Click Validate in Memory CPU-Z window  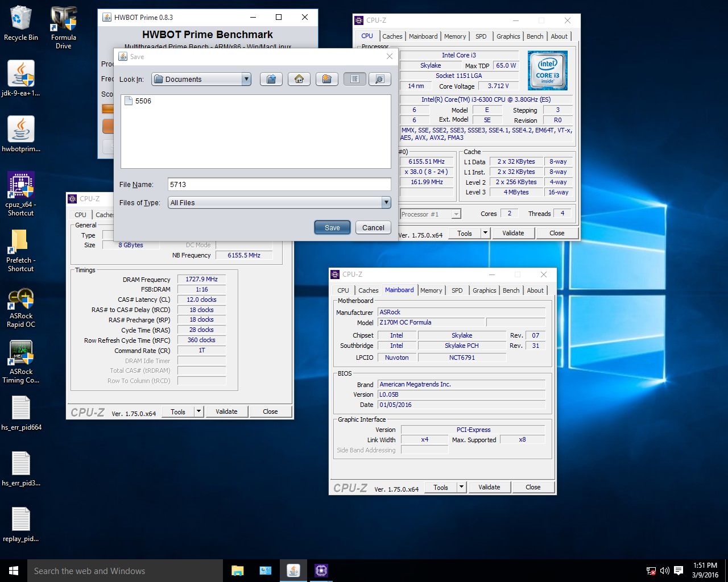tap(226, 411)
